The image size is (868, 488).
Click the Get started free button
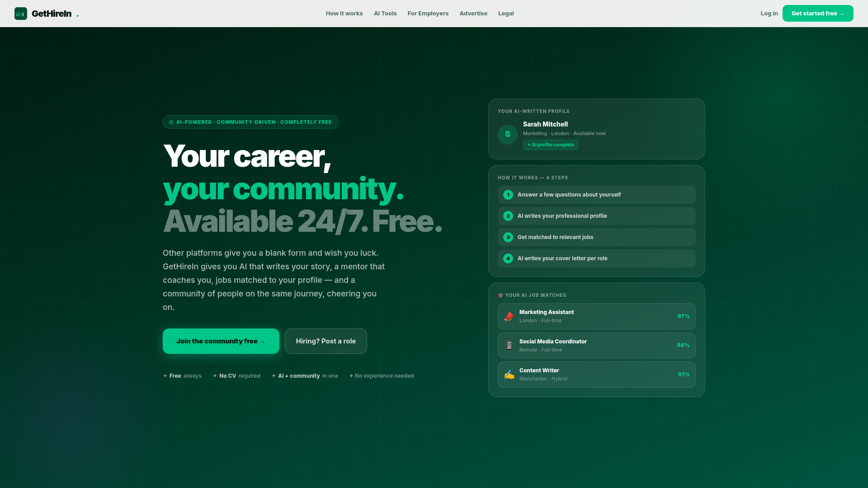pyautogui.click(x=818, y=14)
